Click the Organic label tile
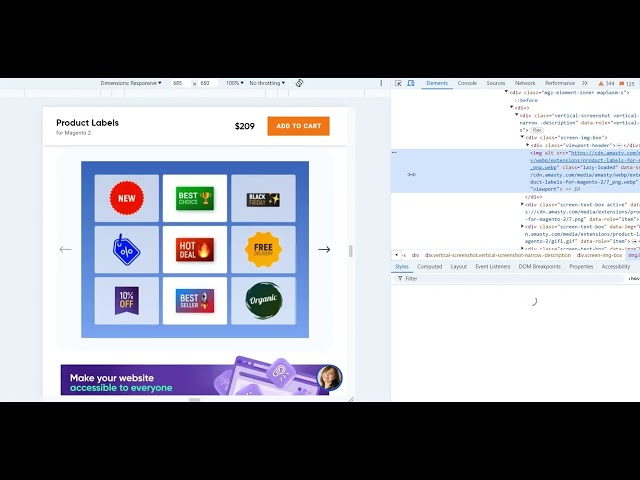Image resolution: width=640 pixels, height=480 pixels. pos(263,301)
